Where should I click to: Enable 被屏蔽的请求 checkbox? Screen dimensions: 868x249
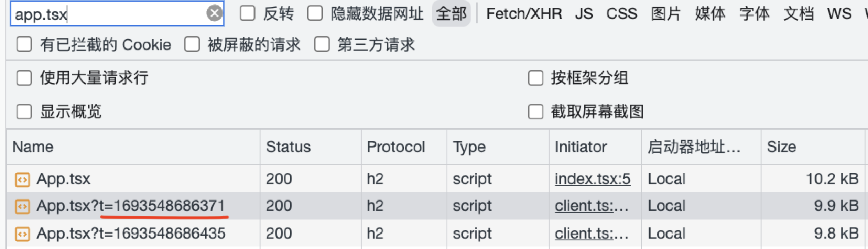[x=192, y=45]
